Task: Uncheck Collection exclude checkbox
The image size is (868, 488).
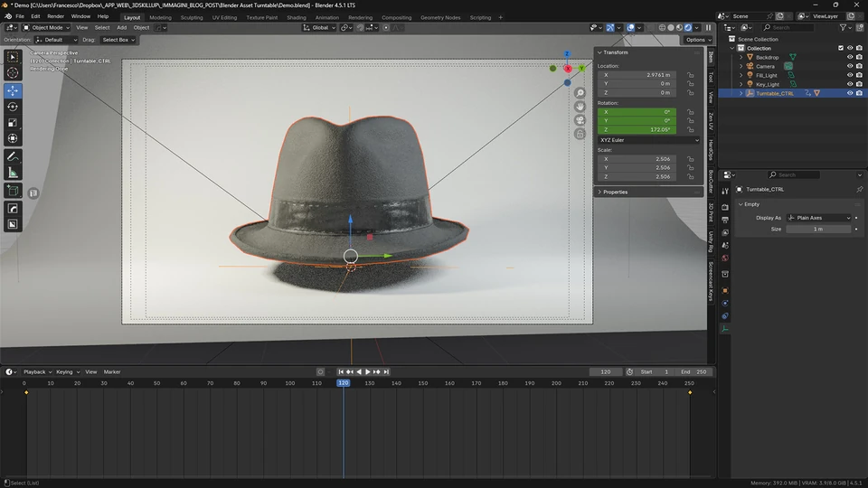Action: coord(841,48)
